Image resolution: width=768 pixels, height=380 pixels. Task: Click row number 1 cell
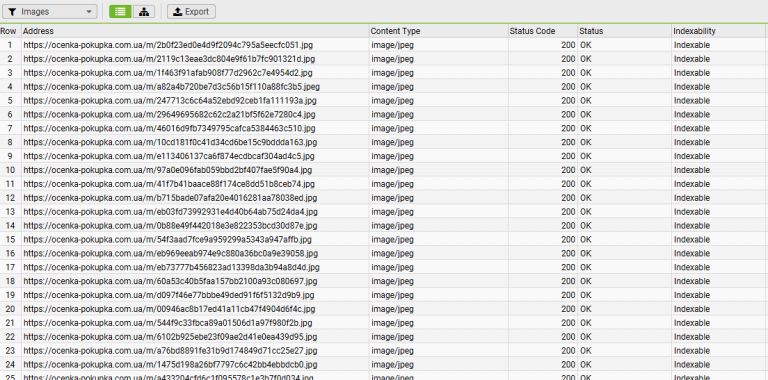(10, 45)
